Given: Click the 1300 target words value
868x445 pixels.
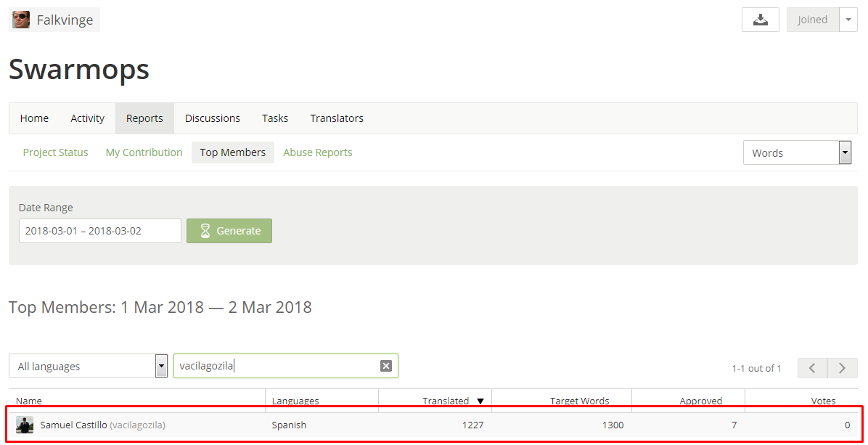Looking at the screenshot, I should coord(613,425).
